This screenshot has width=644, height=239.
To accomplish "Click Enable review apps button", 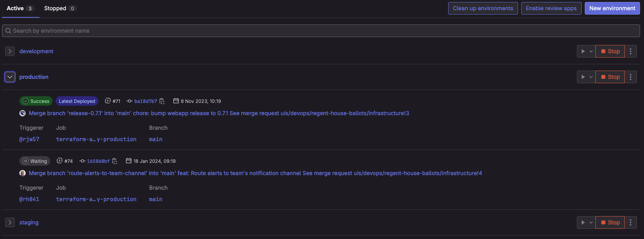I will pos(551,8).
